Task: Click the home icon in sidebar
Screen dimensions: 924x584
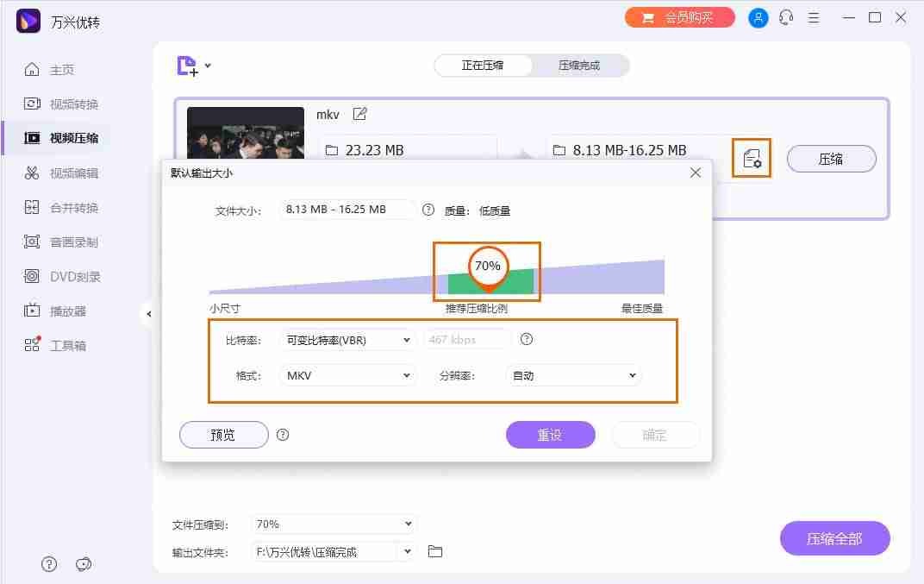Action: (x=32, y=70)
